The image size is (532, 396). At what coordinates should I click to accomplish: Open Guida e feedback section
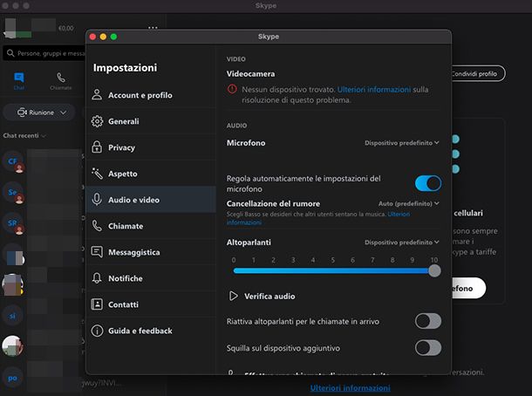[151, 331]
